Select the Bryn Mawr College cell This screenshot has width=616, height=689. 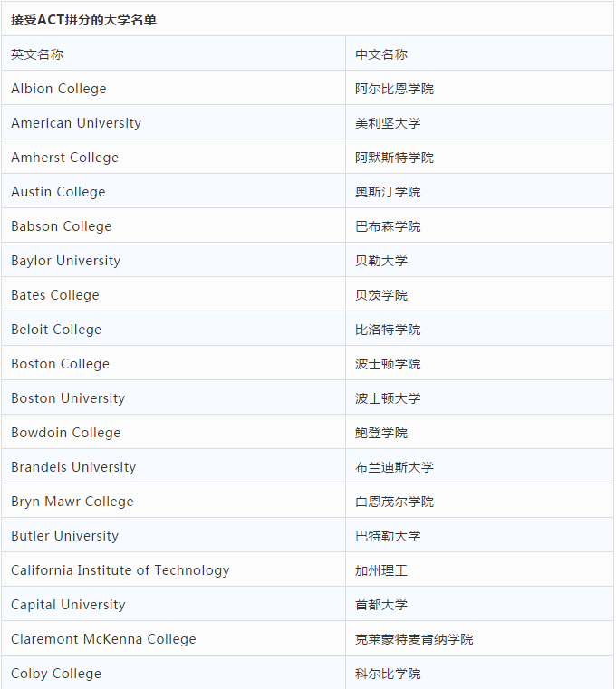pyautogui.click(x=72, y=502)
